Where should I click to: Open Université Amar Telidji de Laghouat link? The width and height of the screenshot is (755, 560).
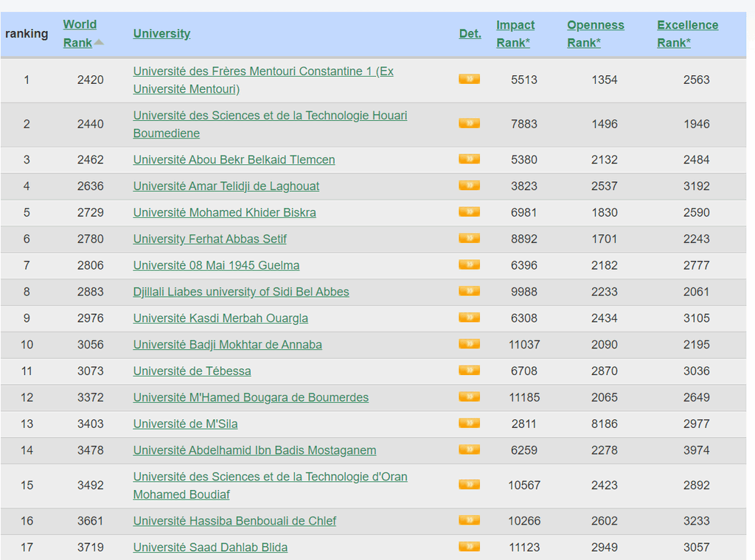[226, 186]
